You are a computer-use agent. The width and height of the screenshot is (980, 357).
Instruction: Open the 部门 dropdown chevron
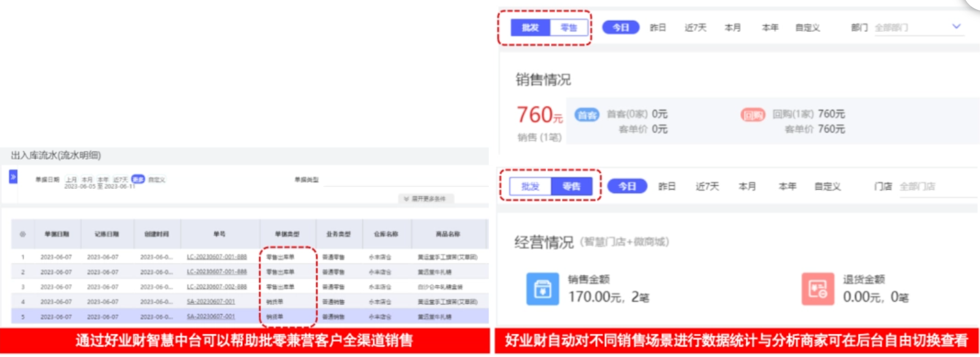tap(956, 26)
